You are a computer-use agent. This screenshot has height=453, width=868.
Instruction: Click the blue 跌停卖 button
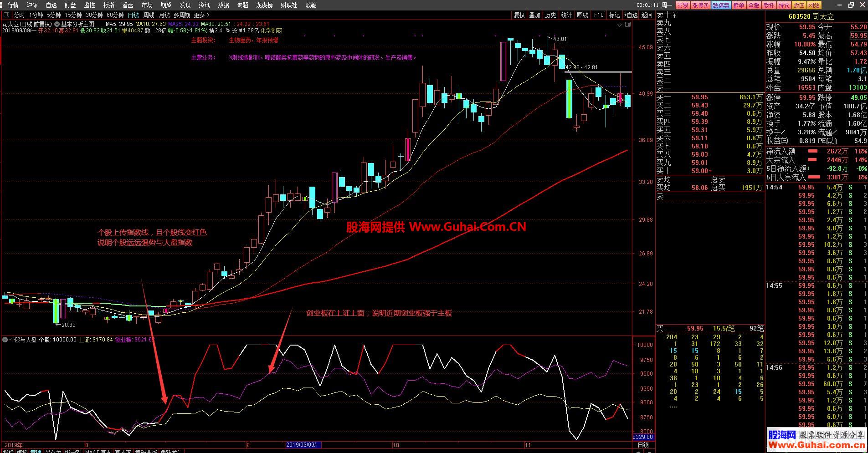(x=721, y=5)
